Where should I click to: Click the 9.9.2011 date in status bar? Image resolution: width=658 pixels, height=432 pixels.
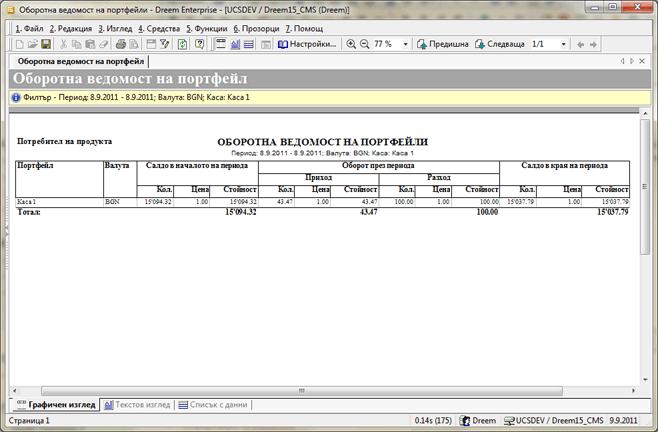point(623,420)
